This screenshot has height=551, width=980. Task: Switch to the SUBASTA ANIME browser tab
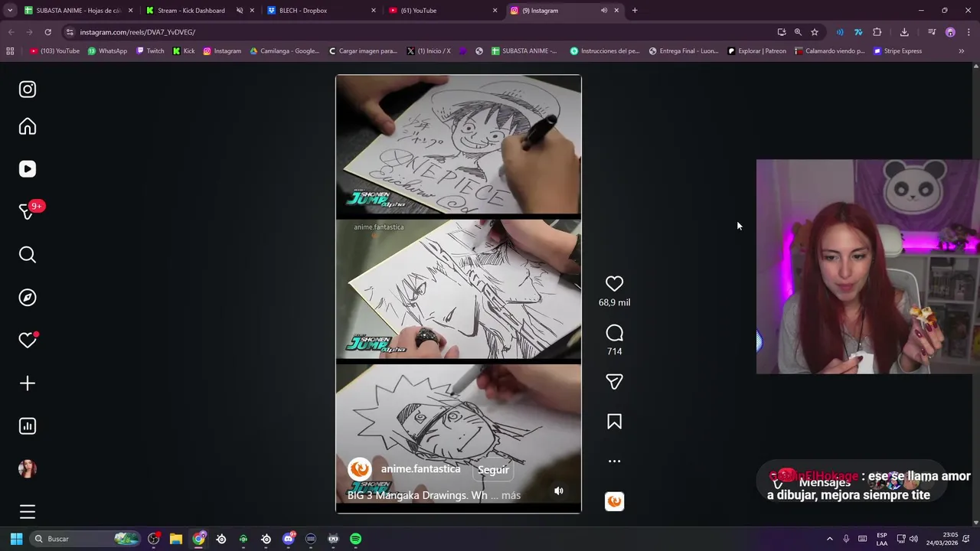pos(78,11)
